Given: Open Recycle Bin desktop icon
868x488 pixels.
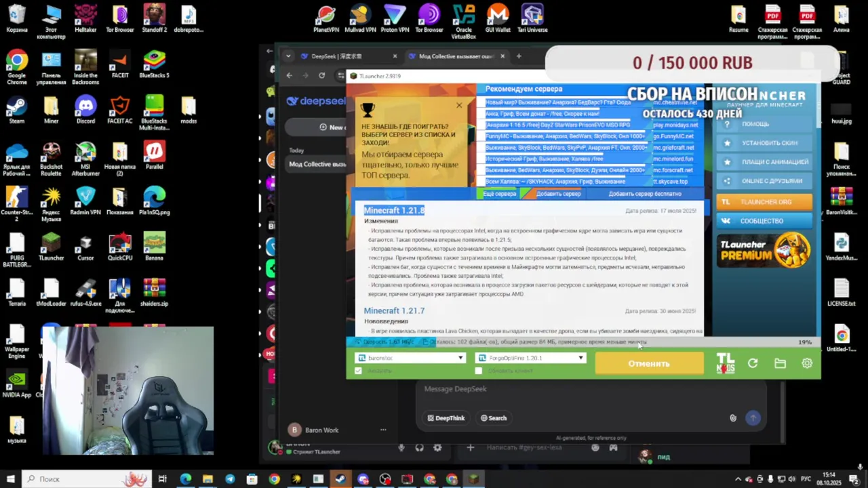Looking at the screenshot, I should coord(17,19).
